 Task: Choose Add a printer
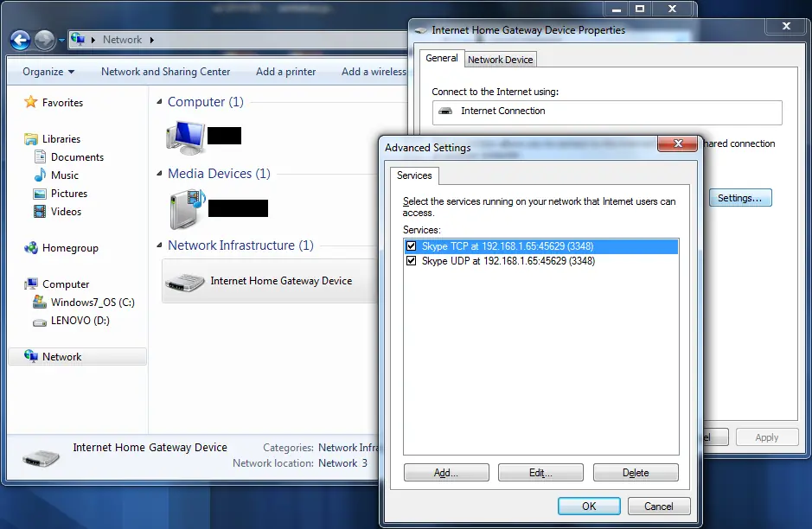(x=286, y=72)
